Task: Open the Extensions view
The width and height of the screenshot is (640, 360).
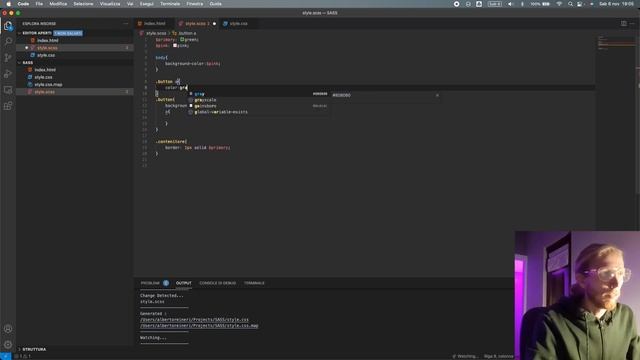Action: (8, 106)
